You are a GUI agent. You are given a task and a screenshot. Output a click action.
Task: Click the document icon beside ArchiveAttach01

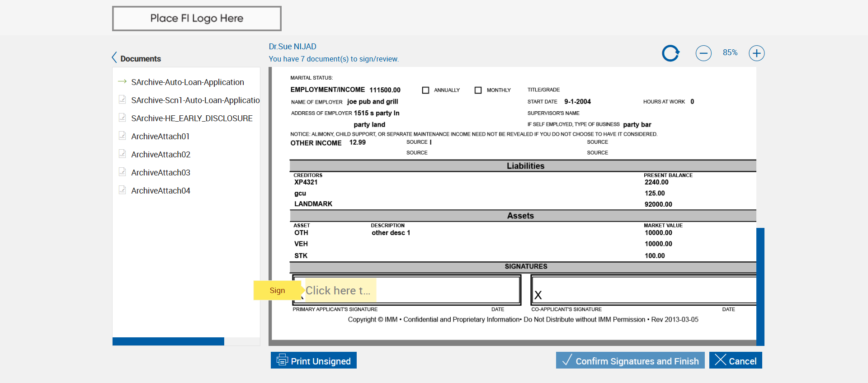point(122,136)
